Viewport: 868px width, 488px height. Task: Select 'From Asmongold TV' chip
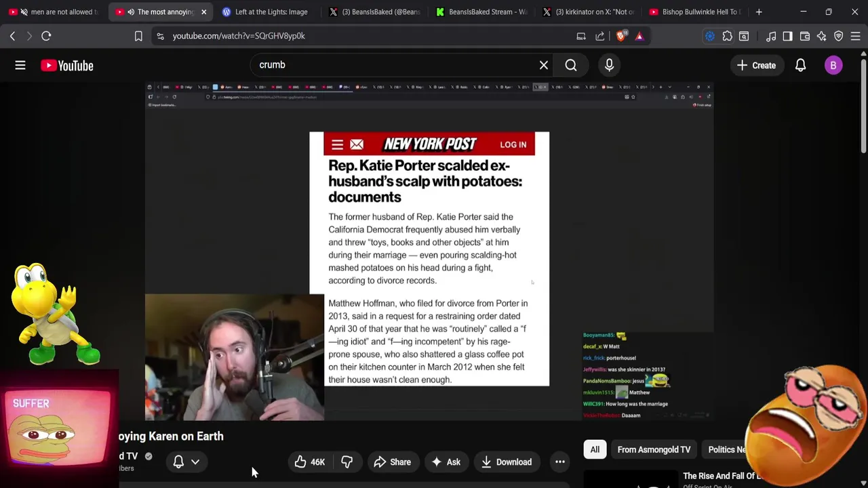pyautogui.click(x=654, y=449)
